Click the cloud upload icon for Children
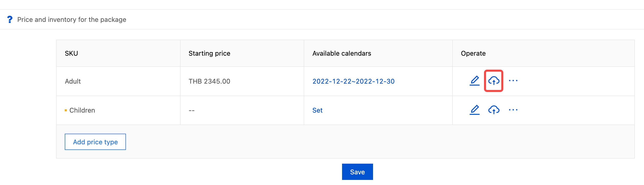This screenshot has width=644, height=185. (494, 110)
